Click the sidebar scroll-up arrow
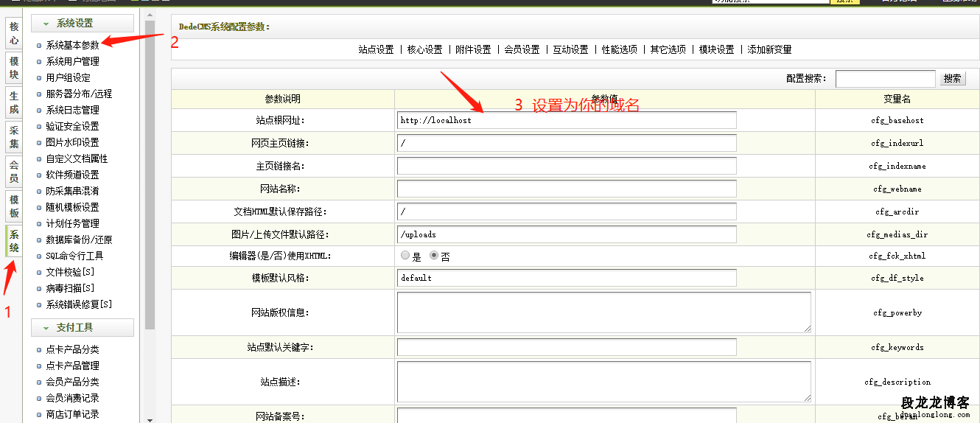The width and height of the screenshot is (980, 423). (150, 14)
